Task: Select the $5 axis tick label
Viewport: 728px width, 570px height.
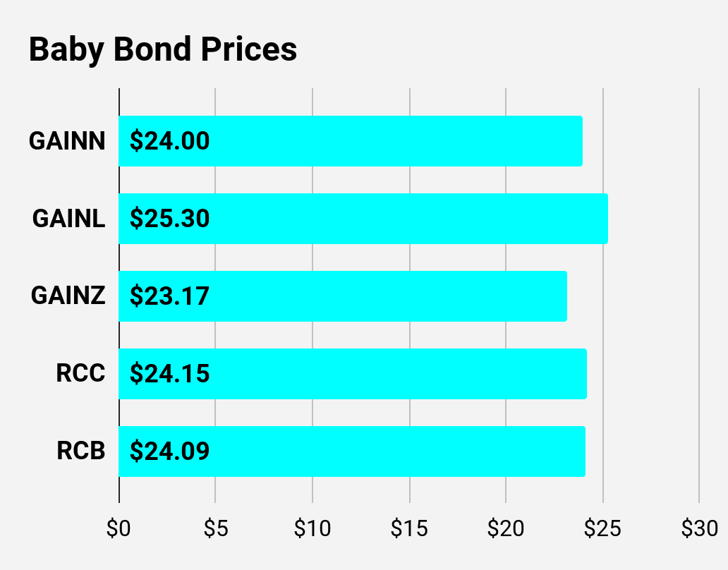Action: pyautogui.click(x=215, y=528)
